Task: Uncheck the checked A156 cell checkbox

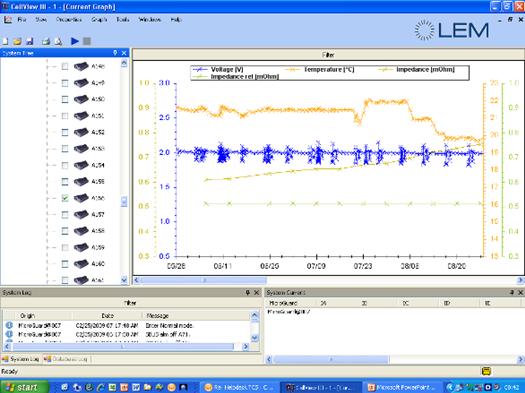Action: (65, 198)
